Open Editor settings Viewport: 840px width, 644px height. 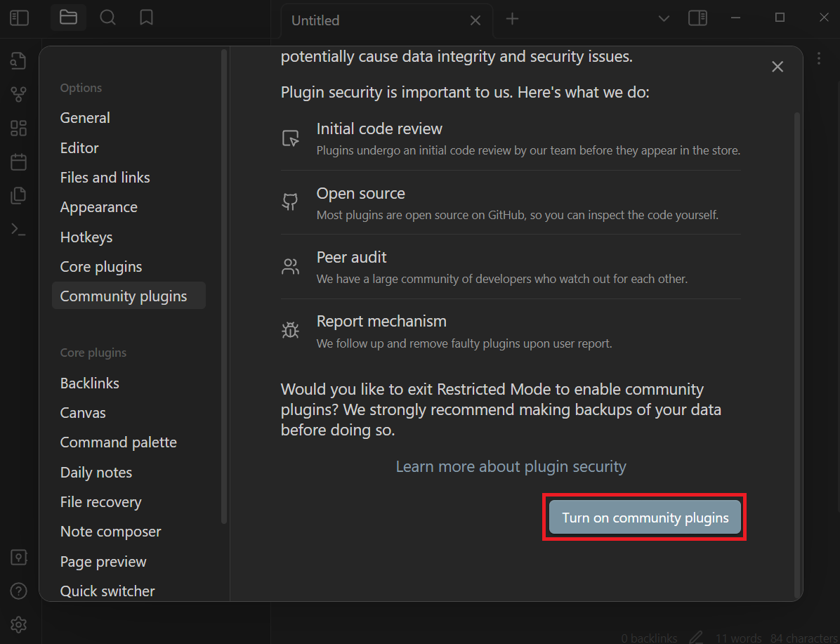(129, 148)
